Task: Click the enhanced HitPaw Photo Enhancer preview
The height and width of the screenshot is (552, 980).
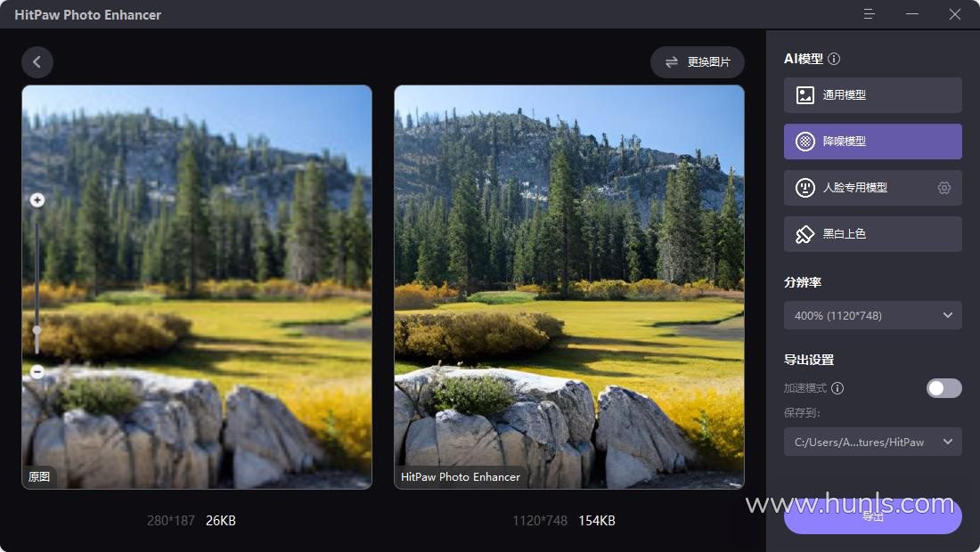Action: pos(568,287)
